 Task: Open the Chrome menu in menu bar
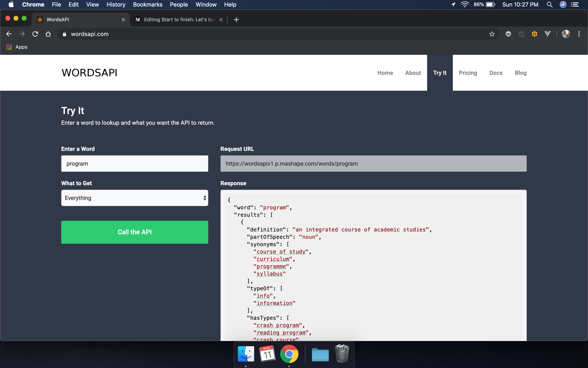pos(33,4)
